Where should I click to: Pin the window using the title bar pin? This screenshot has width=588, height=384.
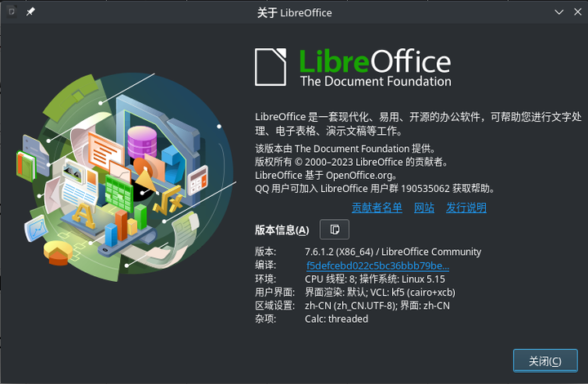[x=30, y=12]
